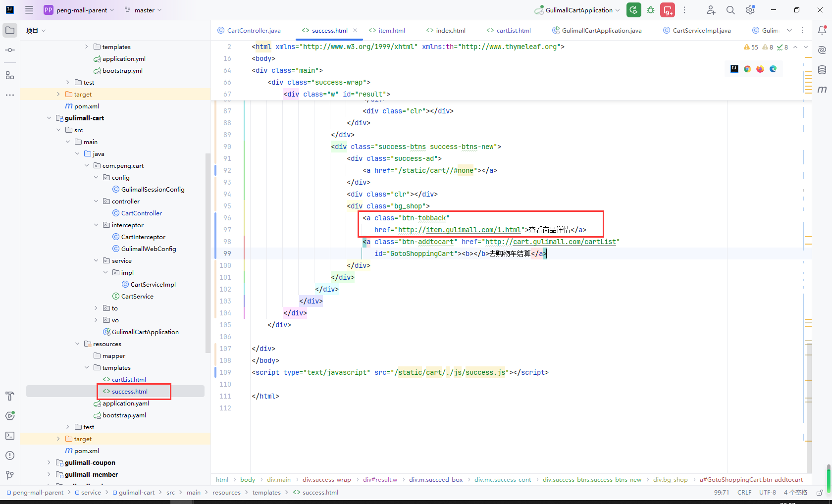Run GulimallCartApplication with green rerun button

click(x=633, y=10)
